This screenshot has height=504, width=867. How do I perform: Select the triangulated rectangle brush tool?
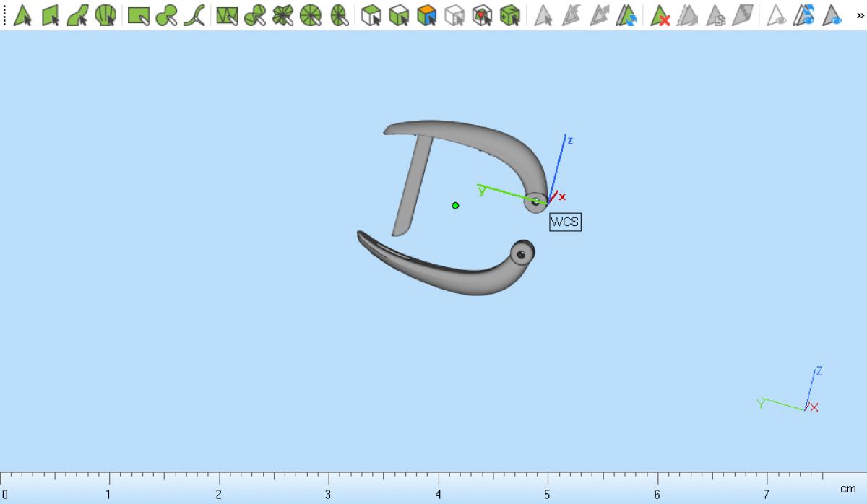pyautogui.click(x=227, y=15)
